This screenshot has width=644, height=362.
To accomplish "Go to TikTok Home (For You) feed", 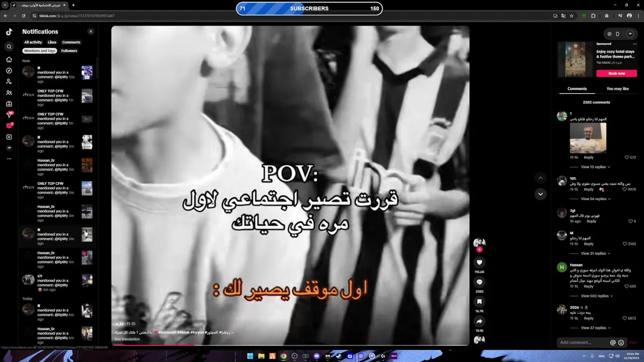I will (9, 59).
